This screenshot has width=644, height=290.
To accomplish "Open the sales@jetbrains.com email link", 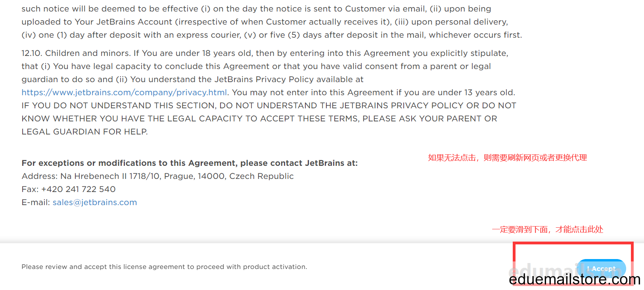I will (95, 202).
